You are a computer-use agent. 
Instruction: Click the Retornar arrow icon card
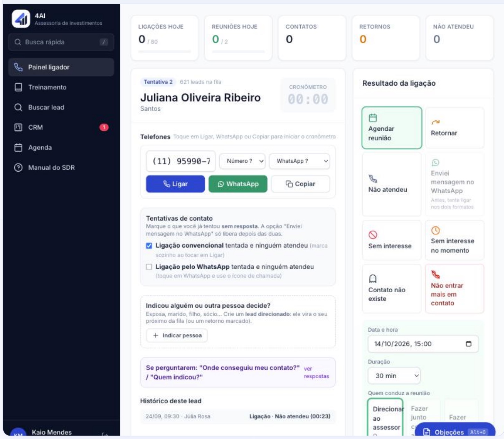[x=454, y=128]
